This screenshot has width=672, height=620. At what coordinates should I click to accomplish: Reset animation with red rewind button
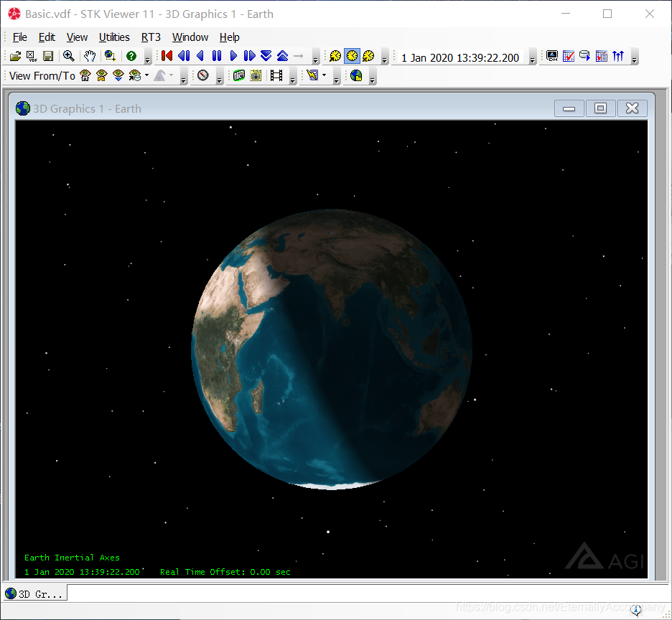click(x=167, y=56)
